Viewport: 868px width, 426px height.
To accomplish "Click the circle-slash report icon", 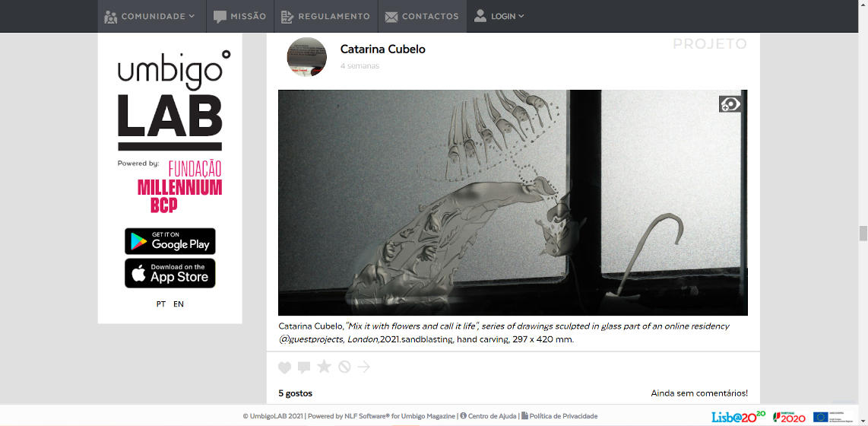I will [344, 367].
